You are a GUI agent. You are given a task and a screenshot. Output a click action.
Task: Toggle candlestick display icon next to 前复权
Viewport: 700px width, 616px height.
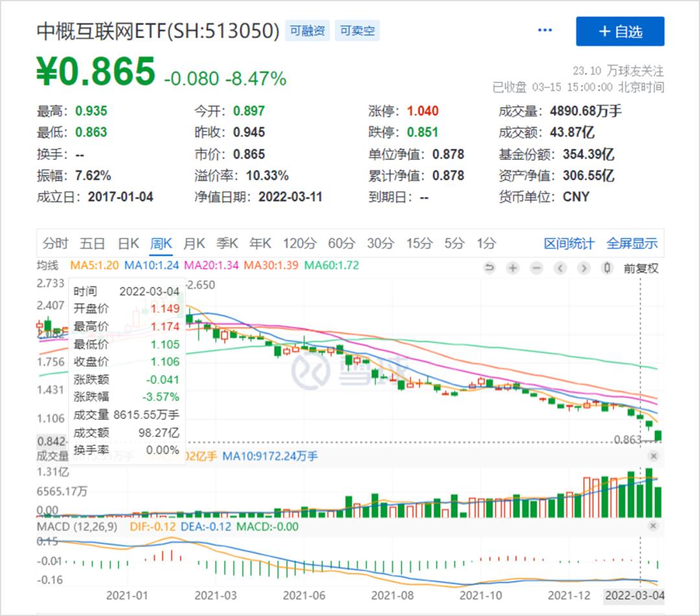607,268
